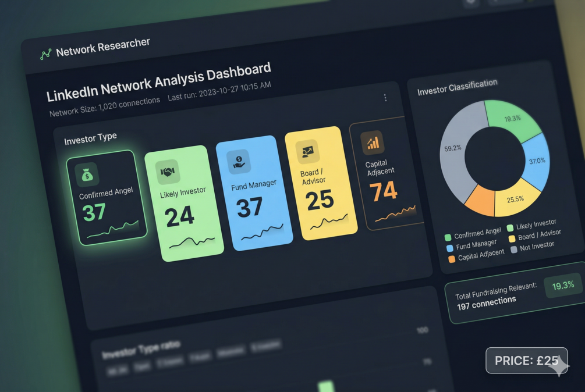Click the money bag icon on Confirmed Angel

click(x=87, y=174)
